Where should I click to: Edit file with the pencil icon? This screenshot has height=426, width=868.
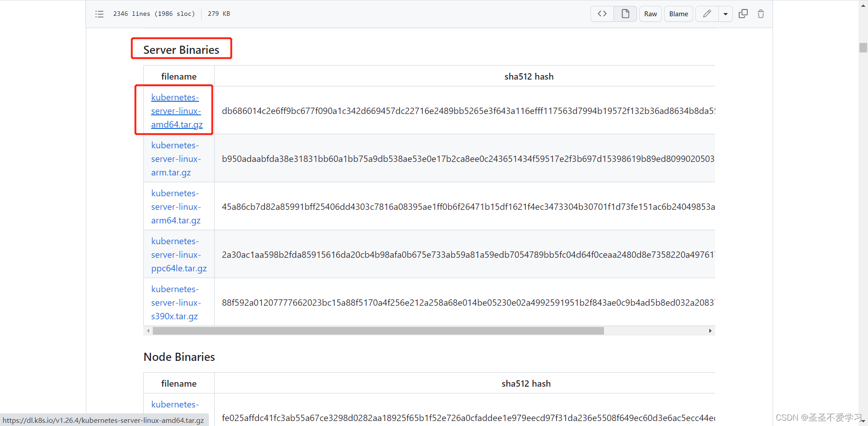pyautogui.click(x=707, y=14)
